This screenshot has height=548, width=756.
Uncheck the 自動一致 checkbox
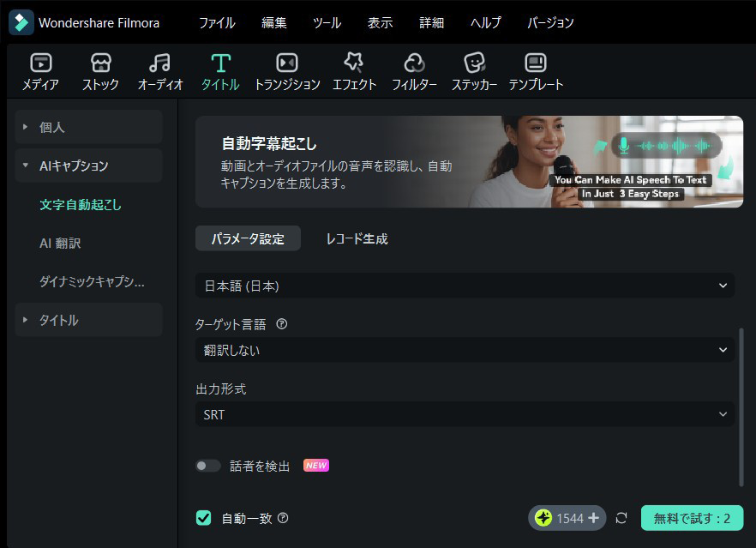point(203,518)
